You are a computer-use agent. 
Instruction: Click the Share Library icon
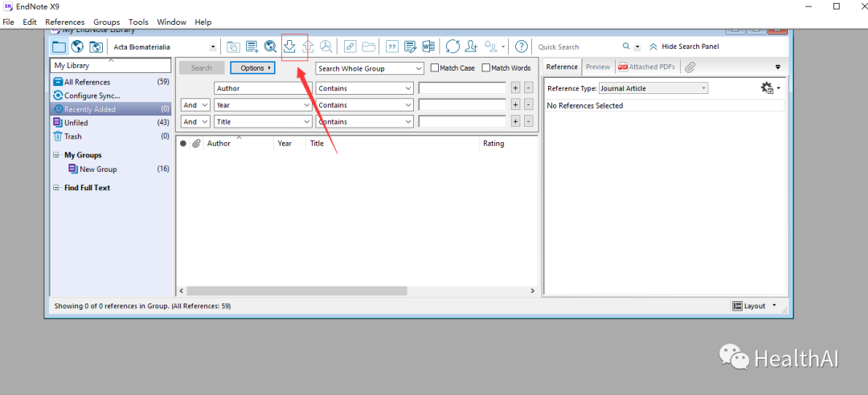[471, 47]
